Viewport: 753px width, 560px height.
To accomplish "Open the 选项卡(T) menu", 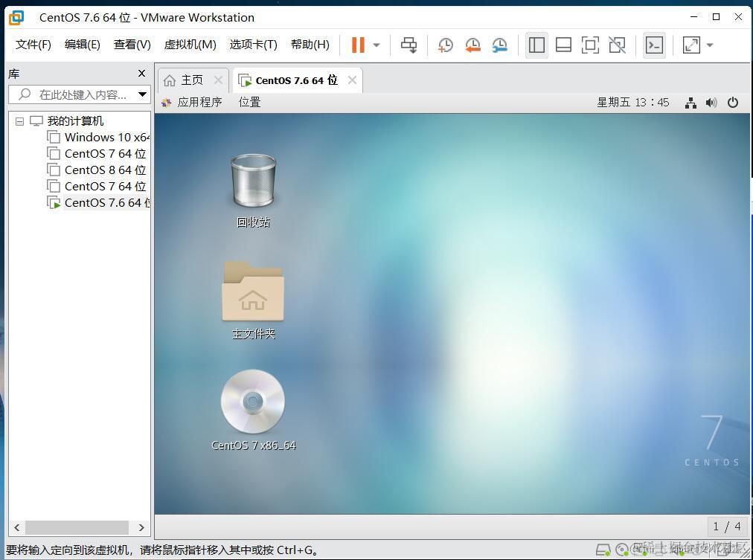I will [x=253, y=45].
